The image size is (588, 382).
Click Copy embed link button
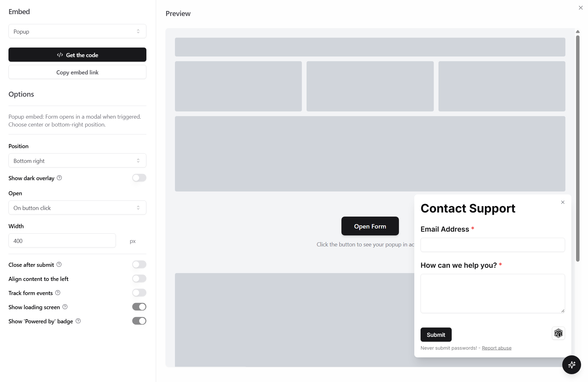click(77, 72)
